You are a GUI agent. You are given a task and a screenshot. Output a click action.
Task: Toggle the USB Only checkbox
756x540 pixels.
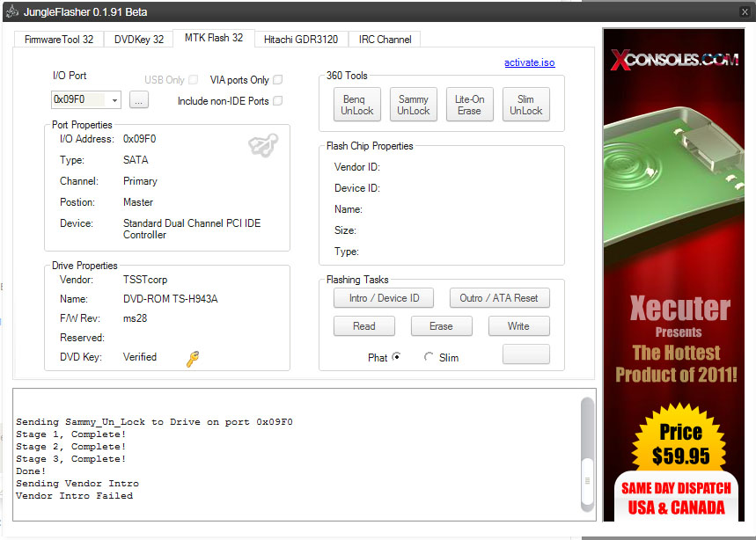194,79
